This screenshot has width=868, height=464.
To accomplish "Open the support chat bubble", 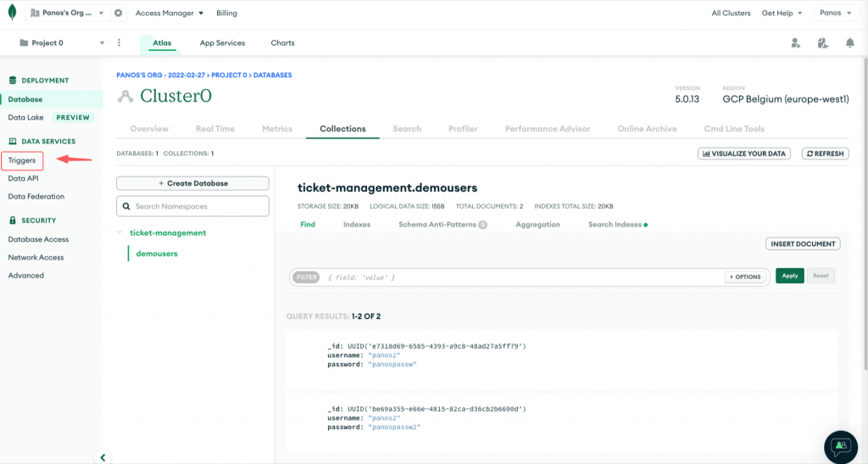I will point(841,447).
